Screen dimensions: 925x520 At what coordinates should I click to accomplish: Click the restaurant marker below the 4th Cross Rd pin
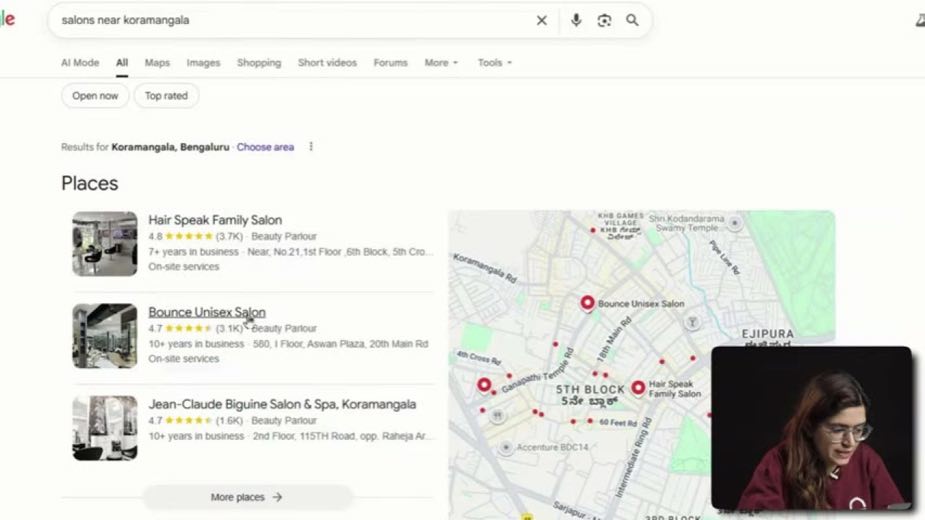[497, 416]
